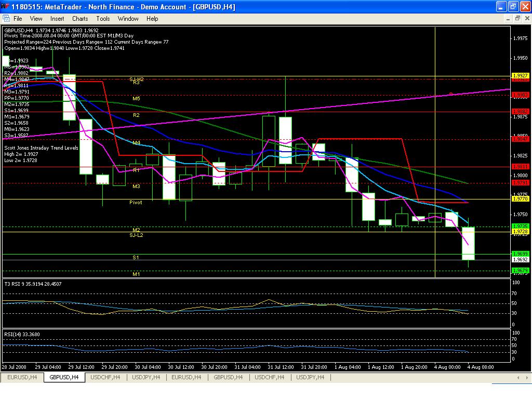Open the Insert menu
Viewport: 532px width, 399px height.
(x=57, y=19)
